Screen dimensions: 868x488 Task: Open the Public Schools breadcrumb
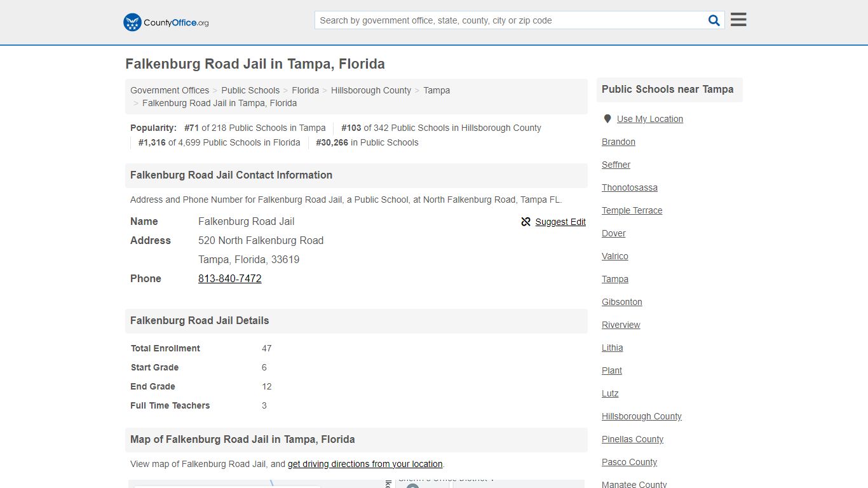tap(250, 90)
